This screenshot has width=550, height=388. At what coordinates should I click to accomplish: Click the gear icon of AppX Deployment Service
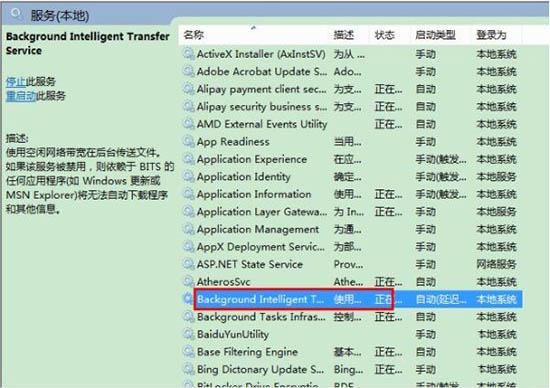click(188, 247)
